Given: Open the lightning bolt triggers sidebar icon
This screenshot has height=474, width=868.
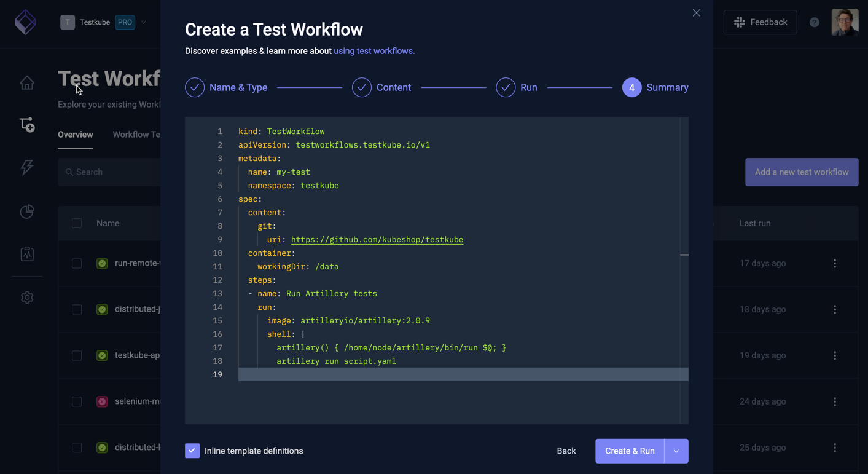Looking at the screenshot, I should click(27, 167).
